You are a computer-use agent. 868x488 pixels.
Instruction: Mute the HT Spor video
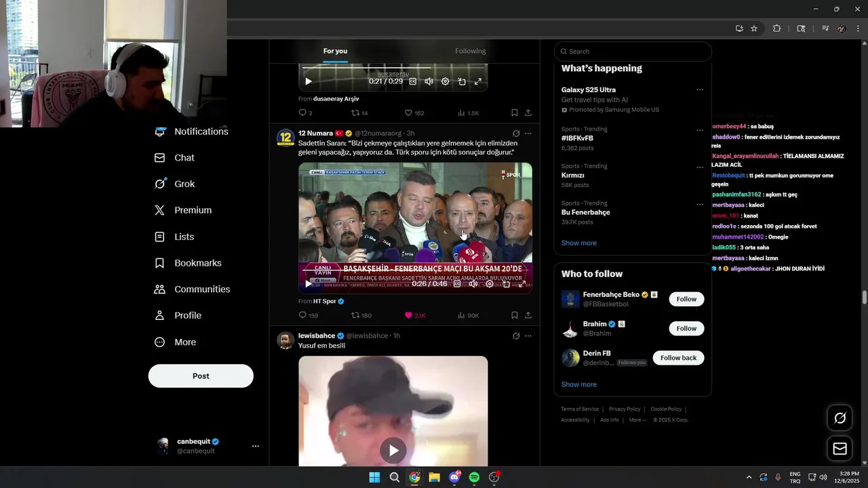pos(473,284)
